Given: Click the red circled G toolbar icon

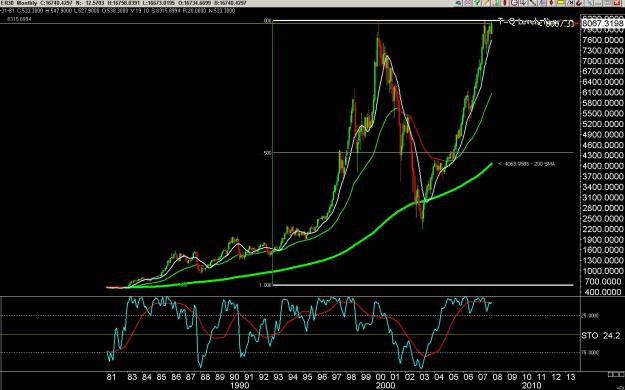Looking at the screenshot, I should [514, 3].
